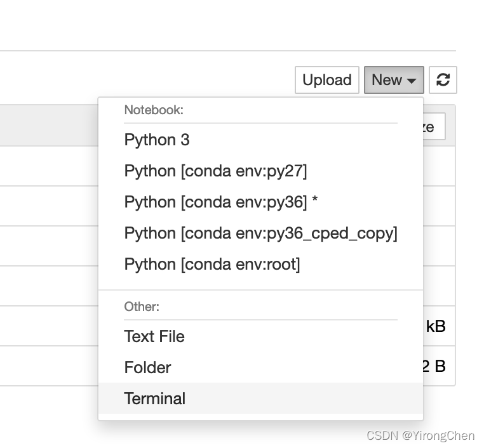Select Python [conda env:py27] kernel
Image resolution: width=484 pixels, height=448 pixels.
pos(215,171)
